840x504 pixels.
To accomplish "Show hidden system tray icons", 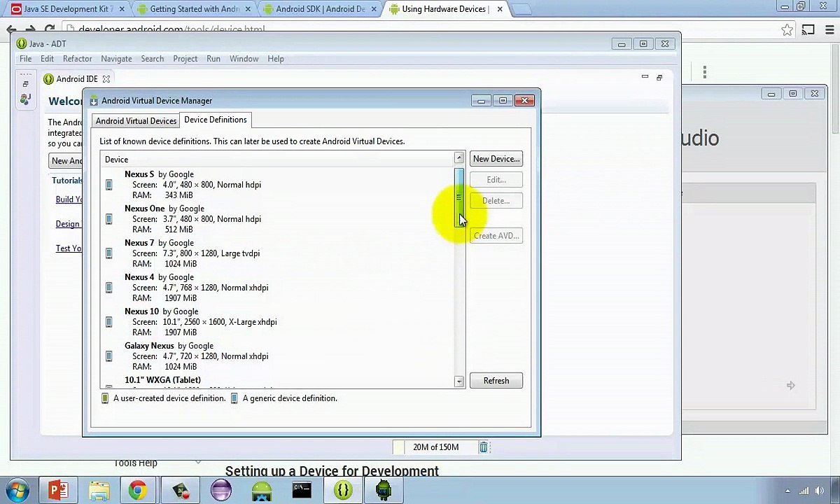I will 787,491.
